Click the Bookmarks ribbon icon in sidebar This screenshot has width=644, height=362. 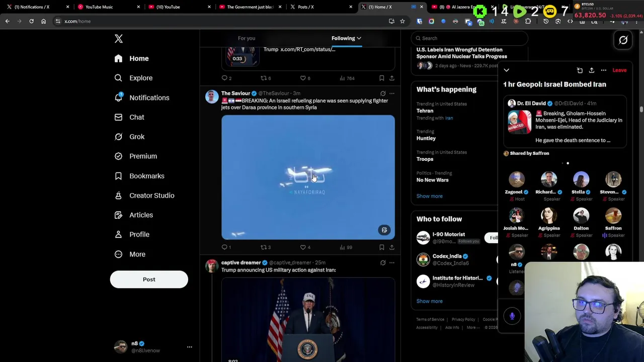click(x=118, y=176)
